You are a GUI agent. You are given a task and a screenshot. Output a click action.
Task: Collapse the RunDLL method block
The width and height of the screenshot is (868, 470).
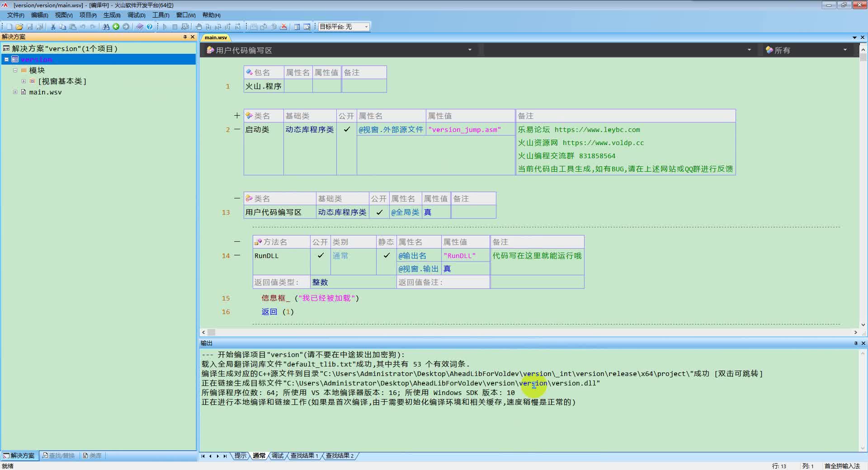click(x=237, y=255)
